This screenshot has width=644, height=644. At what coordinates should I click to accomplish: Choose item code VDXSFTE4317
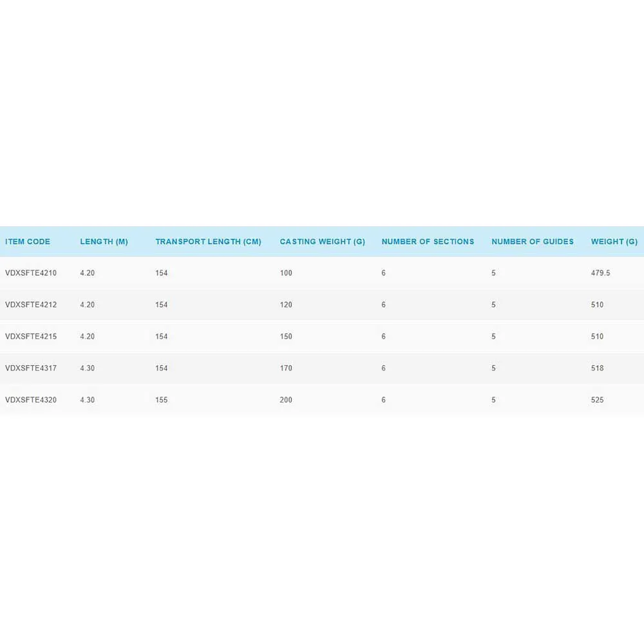click(31, 368)
